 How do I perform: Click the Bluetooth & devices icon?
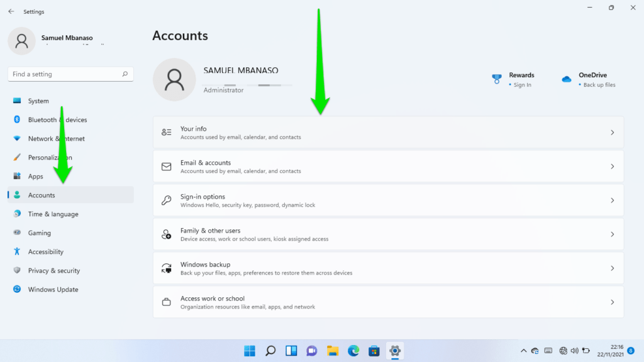tap(16, 119)
